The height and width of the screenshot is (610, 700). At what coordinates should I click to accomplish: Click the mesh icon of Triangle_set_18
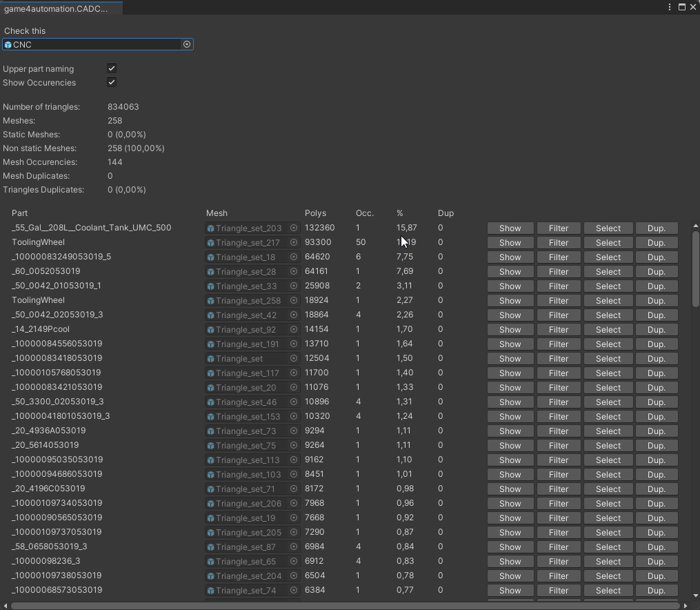click(211, 257)
